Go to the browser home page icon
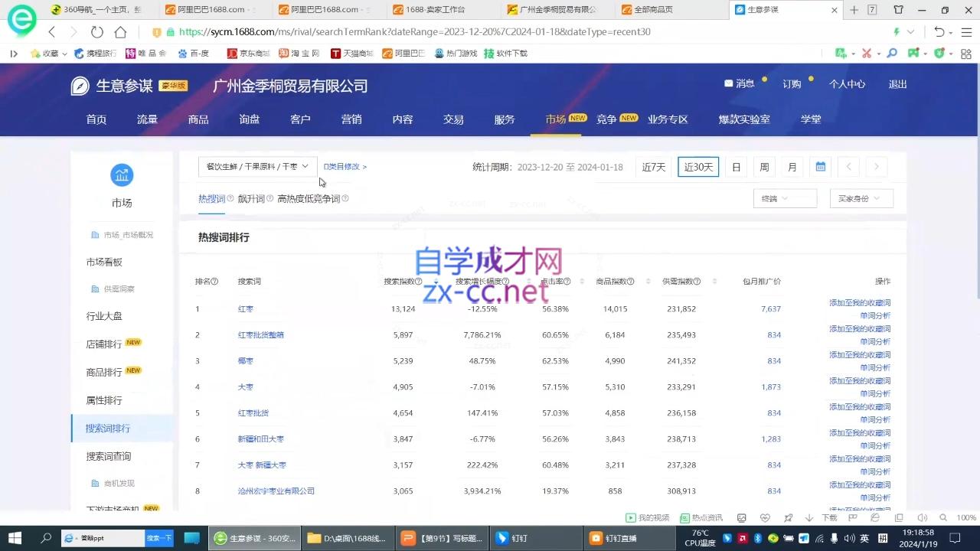980x551 pixels. pyautogui.click(x=120, y=32)
